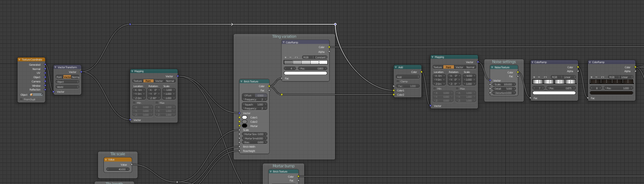The height and width of the screenshot is (184, 644).
Task: Click the Color2 input socket on Add node
Action: click(394, 95)
